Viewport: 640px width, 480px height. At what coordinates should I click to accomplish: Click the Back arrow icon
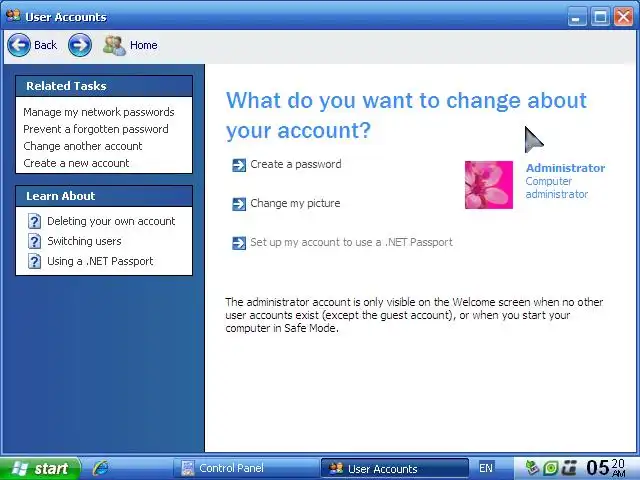pyautogui.click(x=19, y=45)
